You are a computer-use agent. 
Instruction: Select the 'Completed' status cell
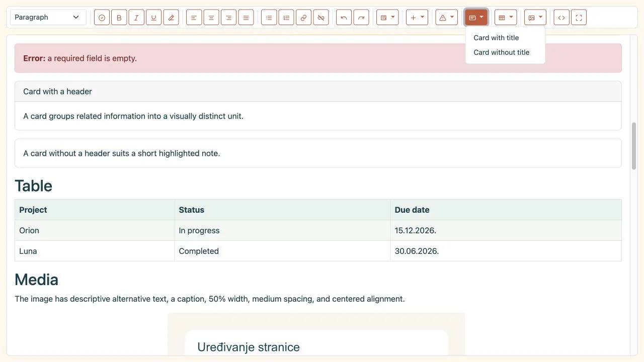[x=282, y=251]
